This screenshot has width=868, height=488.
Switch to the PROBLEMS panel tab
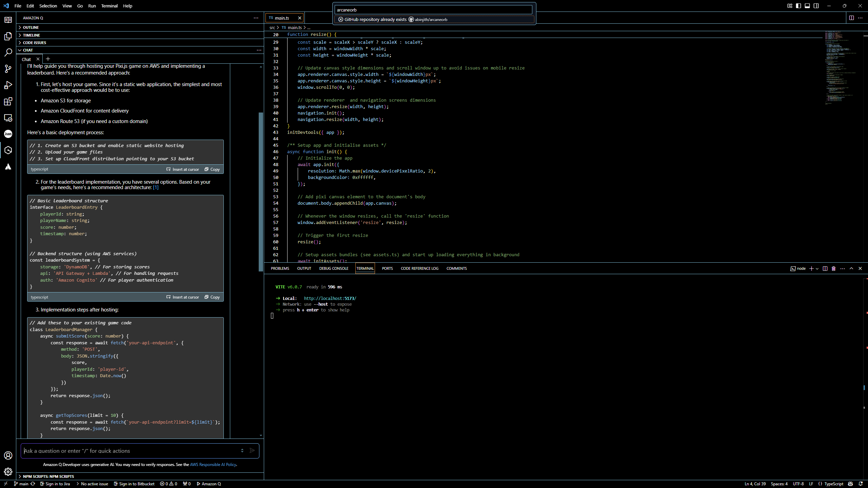click(280, 268)
